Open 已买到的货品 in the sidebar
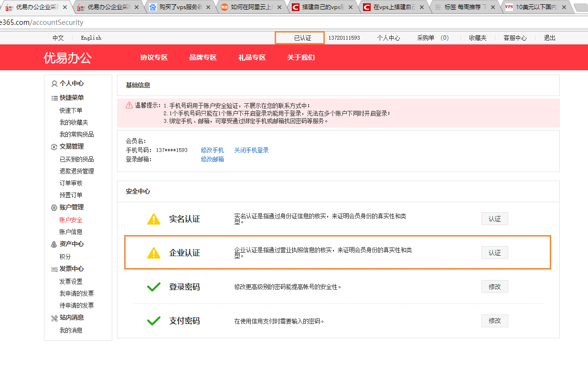Screen dimensions: 588x367 pos(76,159)
